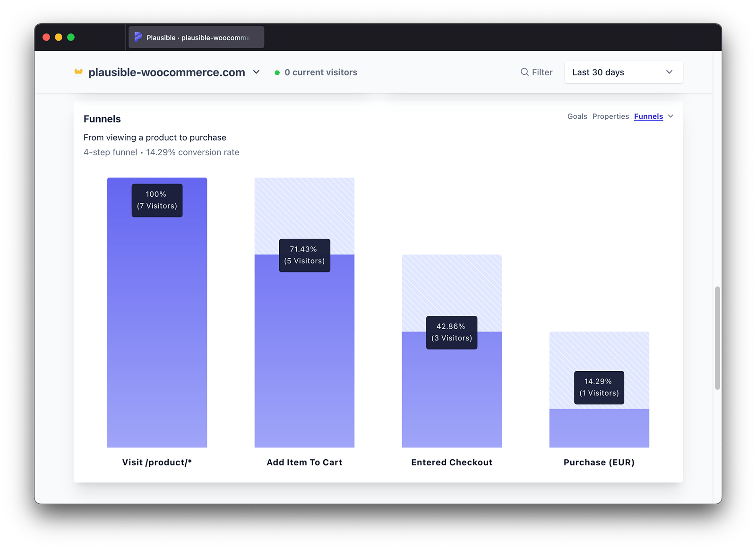The height and width of the screenshot is (549, 756).
Task: Switch to the Properties tab
Action: point(610,116)
